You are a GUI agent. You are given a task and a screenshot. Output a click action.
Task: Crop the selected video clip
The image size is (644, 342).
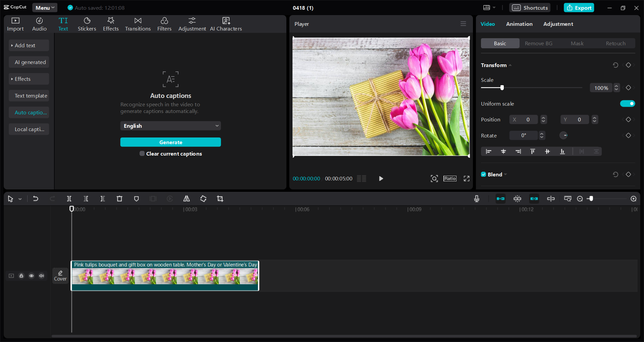[220, 198]
